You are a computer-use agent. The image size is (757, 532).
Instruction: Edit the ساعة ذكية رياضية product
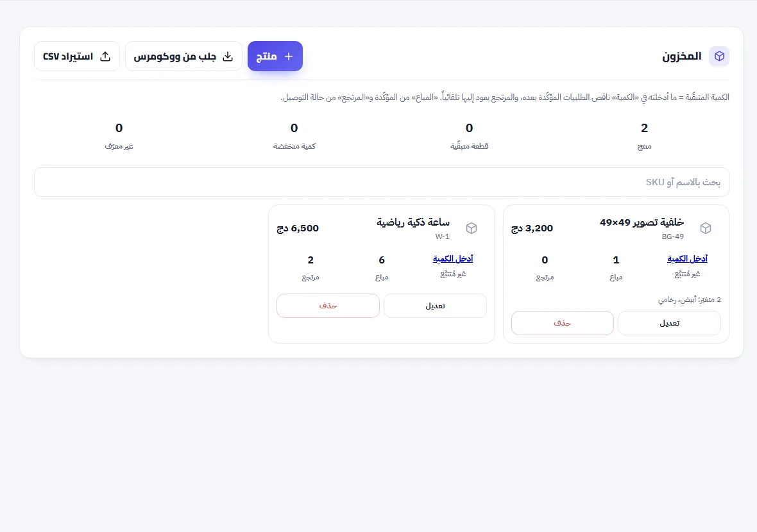click(435, 306)
